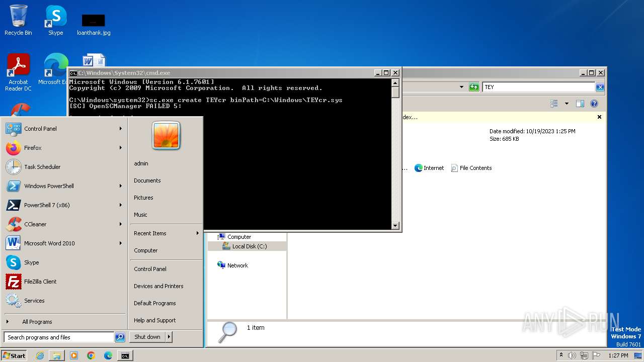Launch Windows PowerShell from Start menu

coord(64,186)
